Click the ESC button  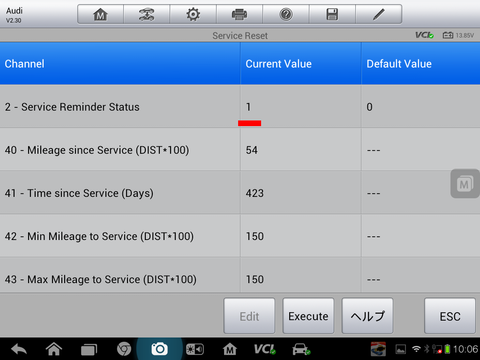[450, 316]
